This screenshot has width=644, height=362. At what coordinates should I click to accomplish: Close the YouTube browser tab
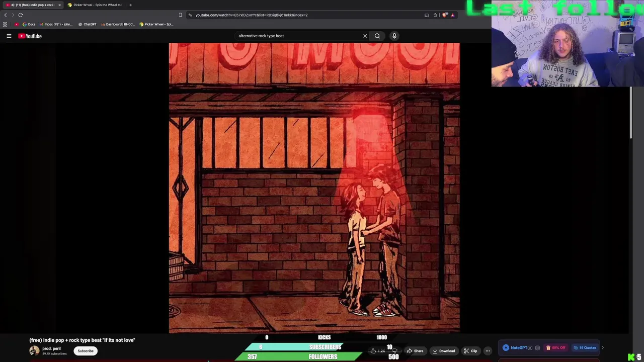tap(59, 5)
